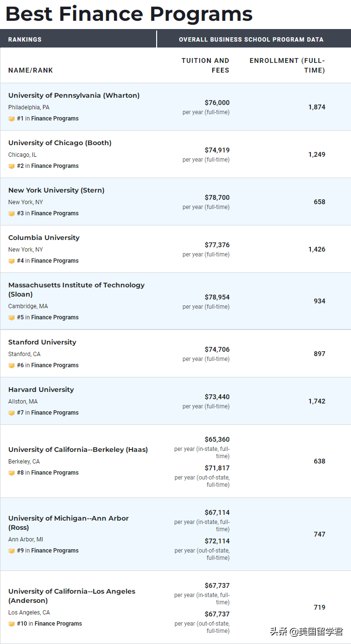This screenshot has height=644, width=351.
Task: Click the #6 badge icon under Stanford University
Action: [12, 365]
